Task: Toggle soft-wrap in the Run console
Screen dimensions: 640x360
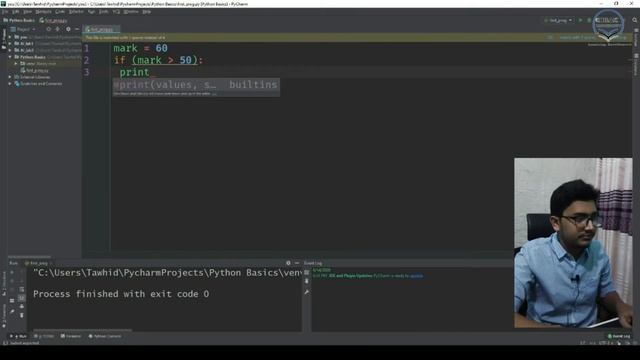Action: click(22, 289)
